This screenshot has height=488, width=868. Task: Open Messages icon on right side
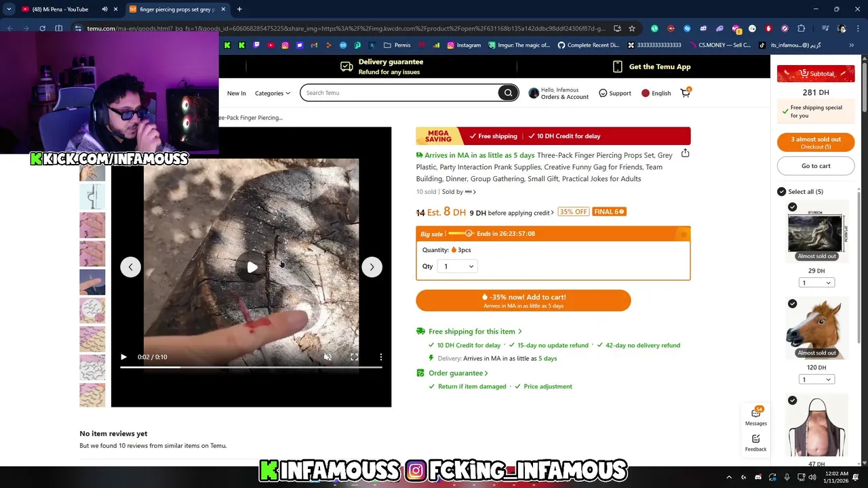coord(756,416)
